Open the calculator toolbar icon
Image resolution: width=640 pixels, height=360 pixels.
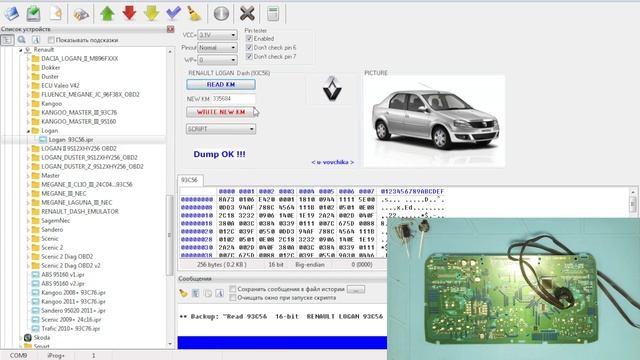(x=273, y=13)
